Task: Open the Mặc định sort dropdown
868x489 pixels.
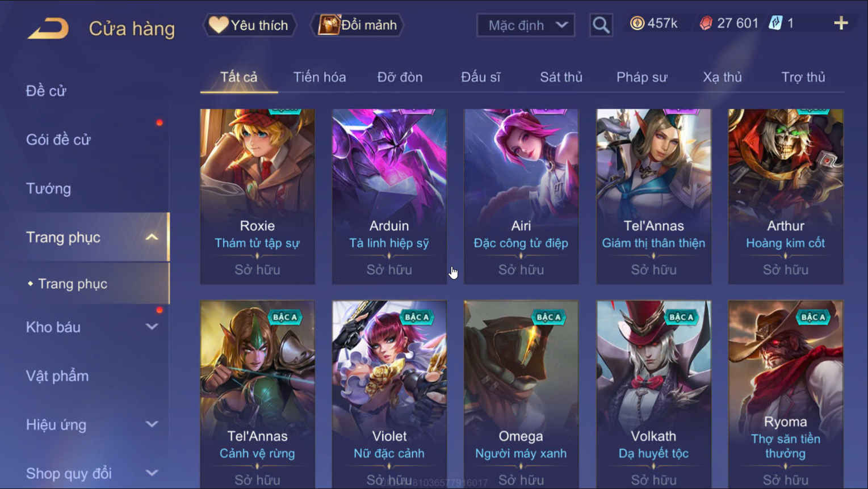Action: [x=526, y=25]
